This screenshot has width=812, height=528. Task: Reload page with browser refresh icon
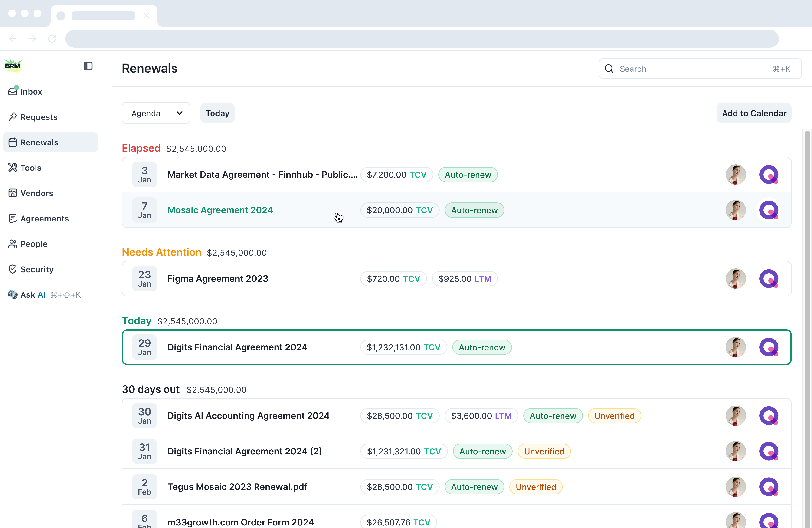point(52,39)
